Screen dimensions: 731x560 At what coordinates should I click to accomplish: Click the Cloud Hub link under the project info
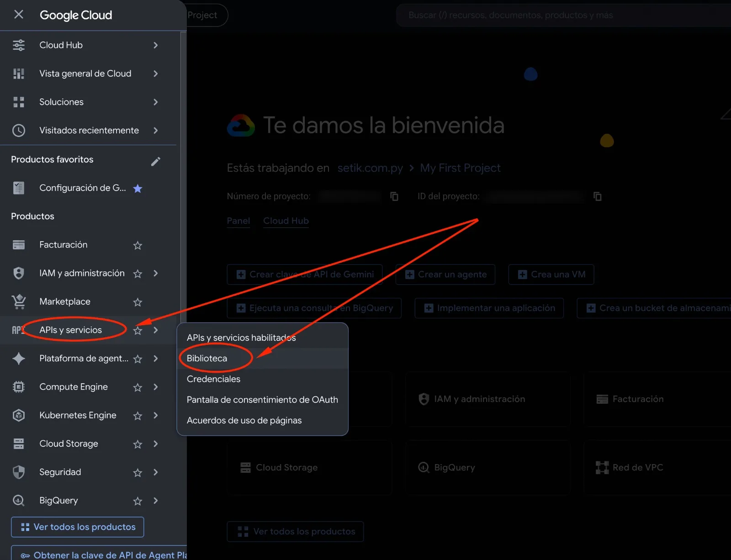286,221
